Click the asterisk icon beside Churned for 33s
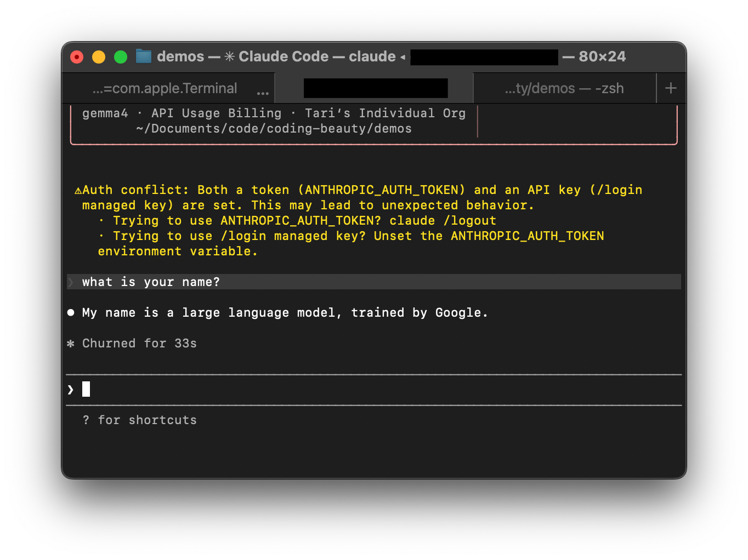Viewport: 748px width, 560px height. coord(71,344)
